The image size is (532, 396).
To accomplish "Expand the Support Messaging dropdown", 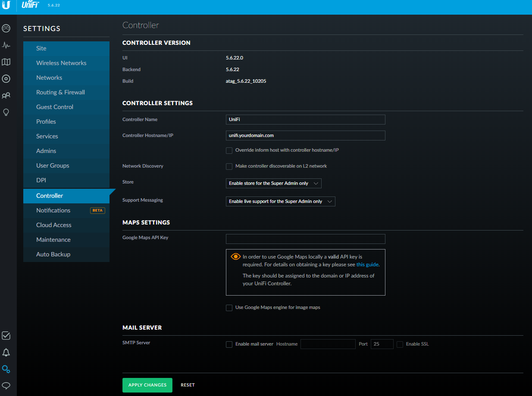I will coord(280,201).
